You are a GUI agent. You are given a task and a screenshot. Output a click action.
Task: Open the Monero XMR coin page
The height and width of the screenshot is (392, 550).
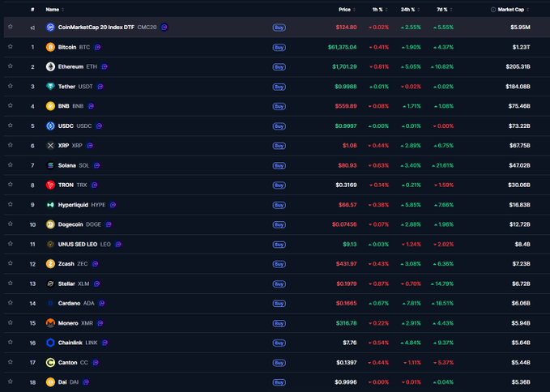point(75,323)
